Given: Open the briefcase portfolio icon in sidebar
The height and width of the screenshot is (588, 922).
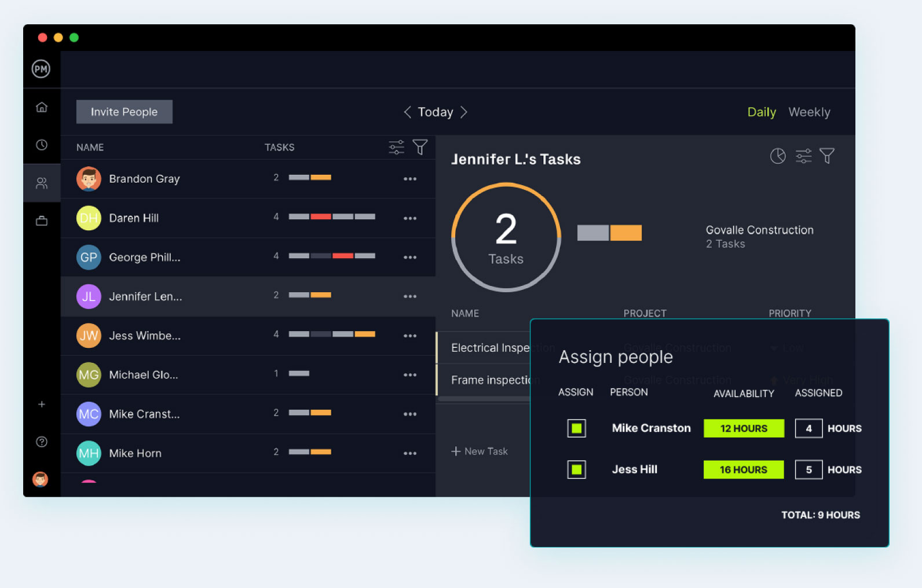Looking at the screenshot, I should tap(42, 220).
